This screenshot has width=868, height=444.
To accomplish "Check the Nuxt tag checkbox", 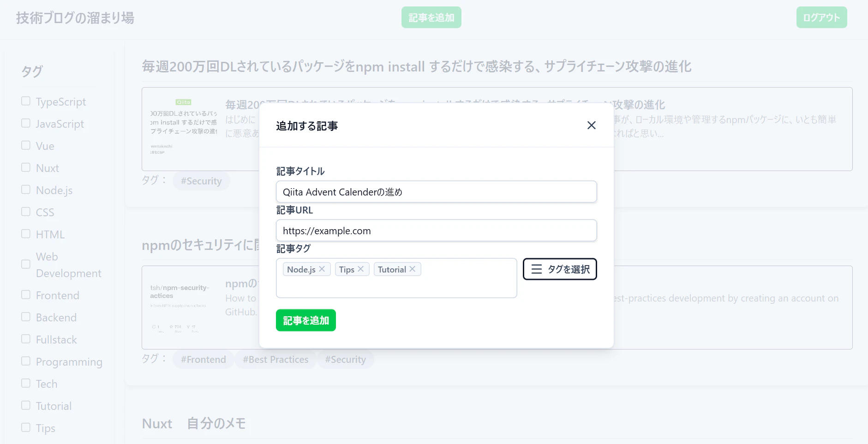I will click(x=26, y=167).
